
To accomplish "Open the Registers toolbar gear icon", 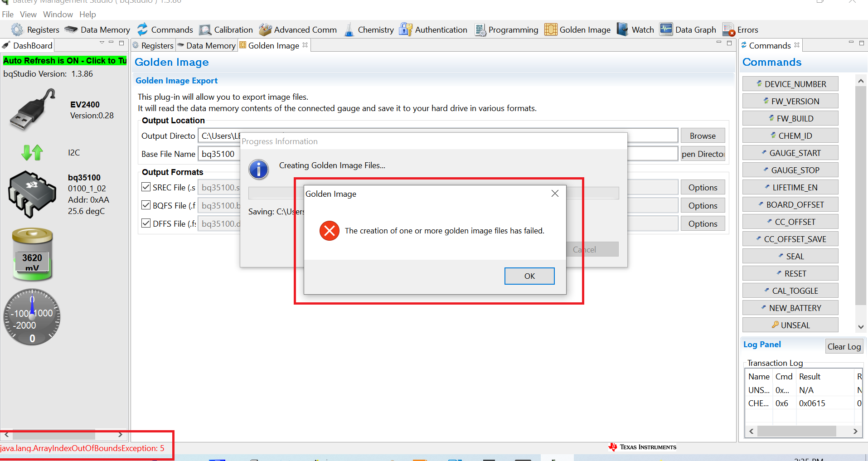I will [17, 29].
